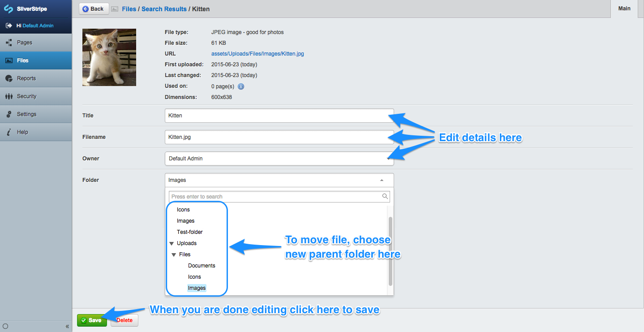Collapse the Files subfolder tree node
This screenshot has height=332, width=644.
coord(174,255)
